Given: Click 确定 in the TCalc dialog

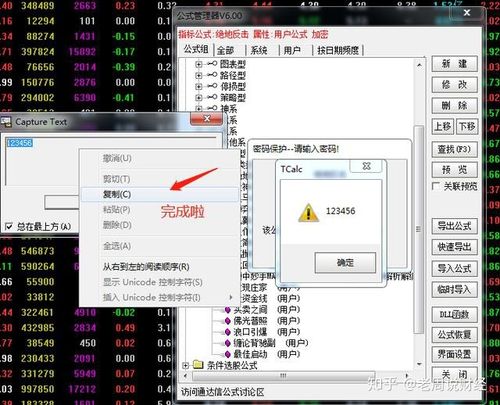Looking at the screenshot, I should pyautogui.click(x=345, y=263).
